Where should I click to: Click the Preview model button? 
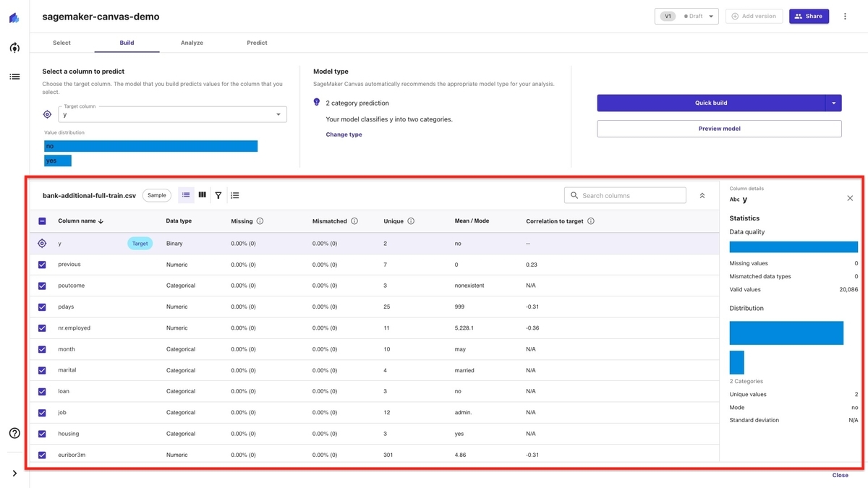(720, 129)
